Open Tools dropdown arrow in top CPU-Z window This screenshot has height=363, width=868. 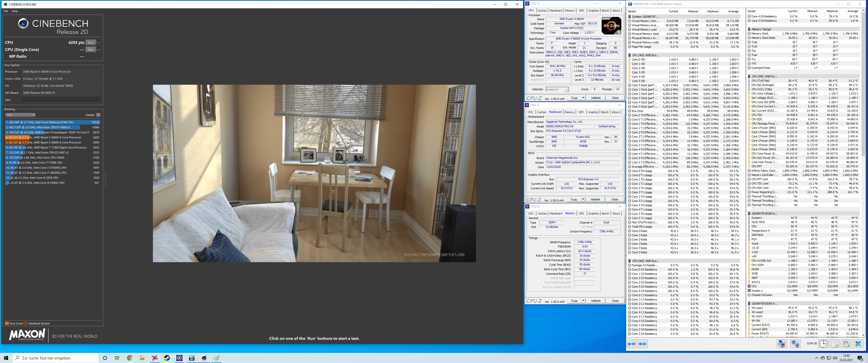tap(583, 98)
